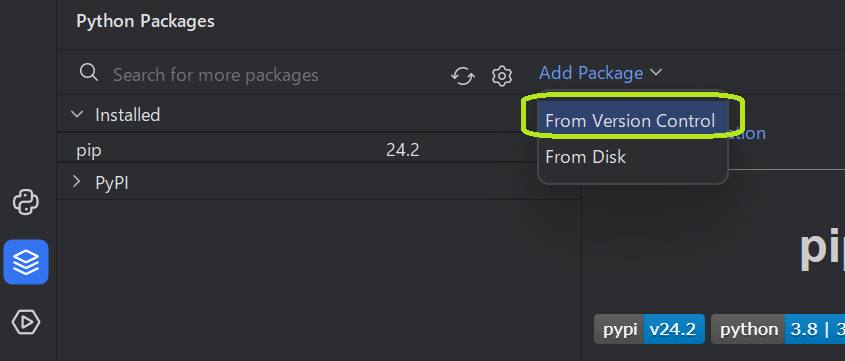The image size is (845, 361).
Task: Choose From Disk menu option
Action: coord(586,157)
